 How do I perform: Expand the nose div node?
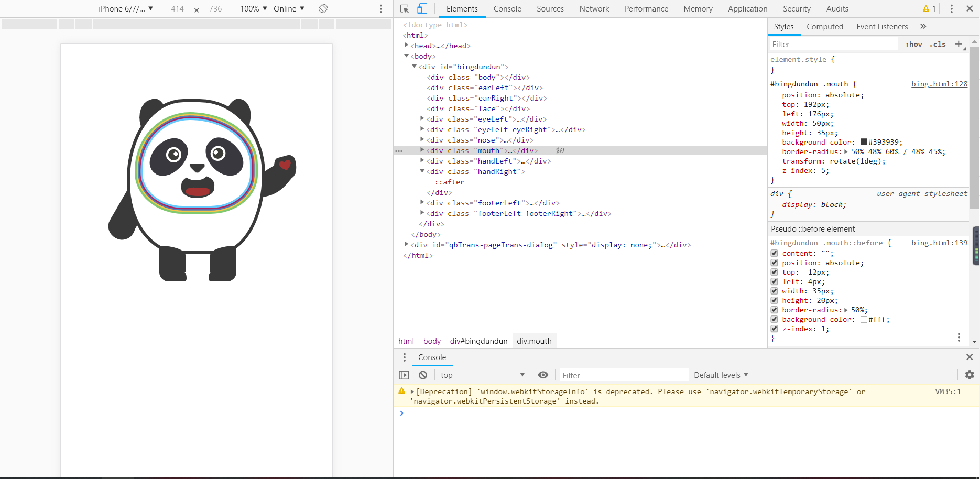point(422,140)
